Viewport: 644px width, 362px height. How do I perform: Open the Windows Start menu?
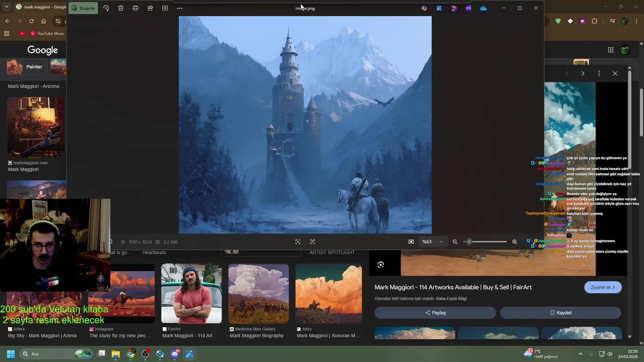coord(11,354)
